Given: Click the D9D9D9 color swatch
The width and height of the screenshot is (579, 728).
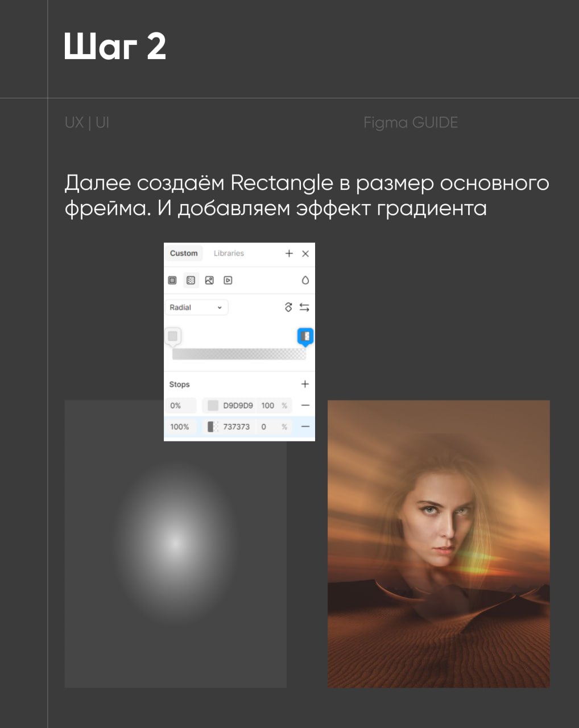Looking at the screenshot, I should [213, 406].
